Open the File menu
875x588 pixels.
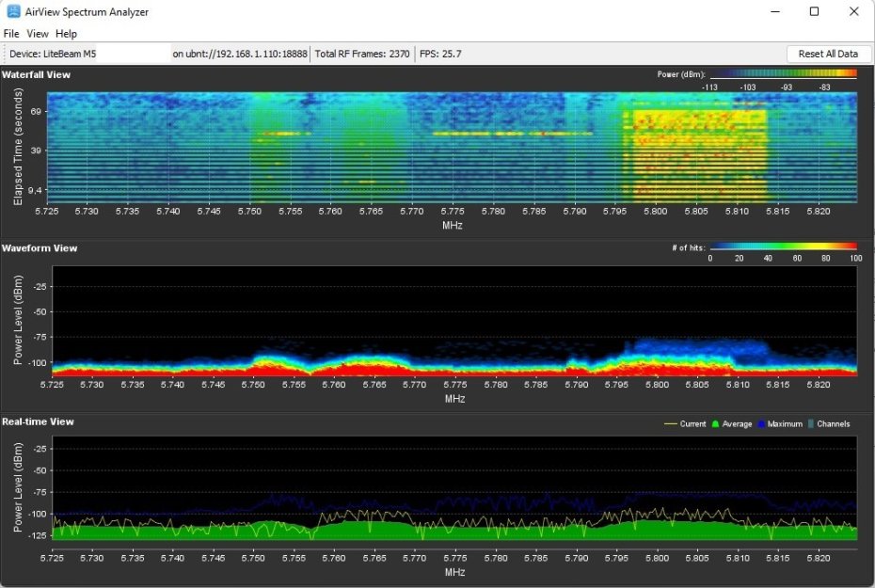click(x=11, y=34)
